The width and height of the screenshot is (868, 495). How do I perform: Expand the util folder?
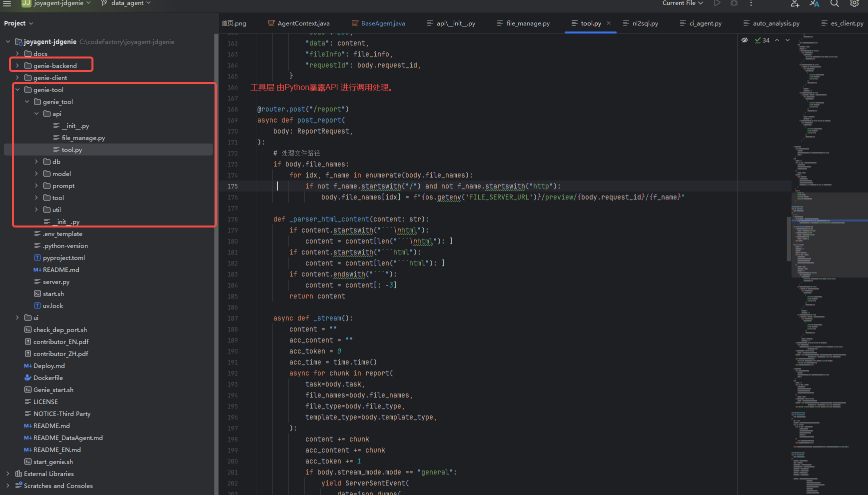pyautogui.click(x=36, y=209)
